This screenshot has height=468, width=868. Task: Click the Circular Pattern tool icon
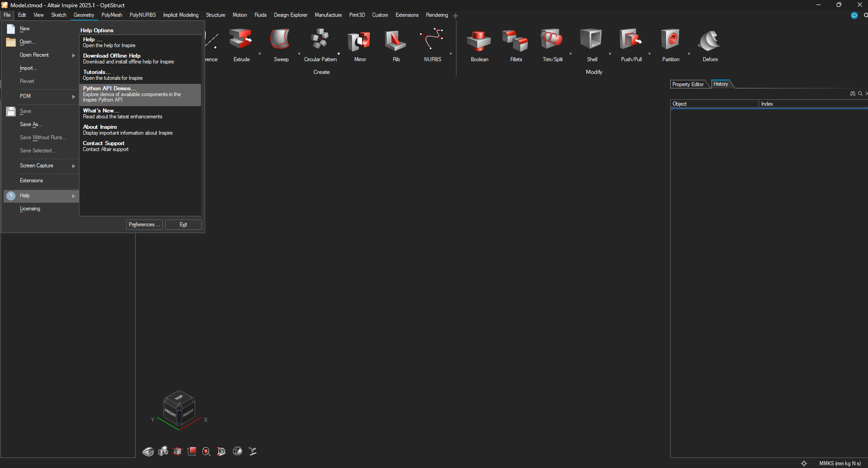[320, 40]
